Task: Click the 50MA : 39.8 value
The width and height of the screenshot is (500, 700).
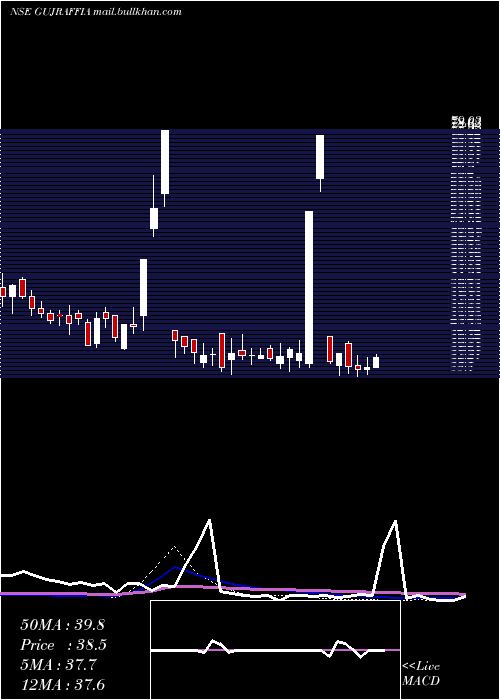Action: point(62,625)
